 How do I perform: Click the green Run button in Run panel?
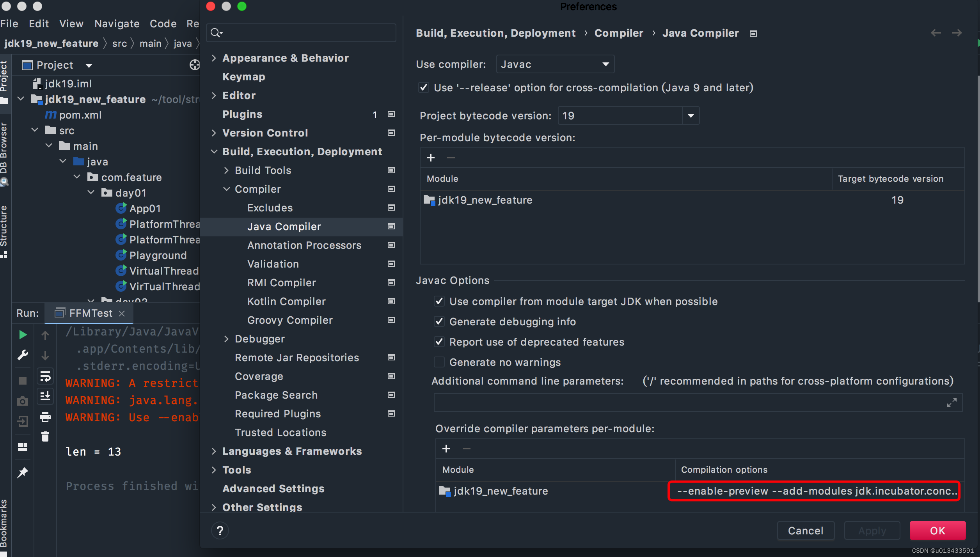point(23,335)
